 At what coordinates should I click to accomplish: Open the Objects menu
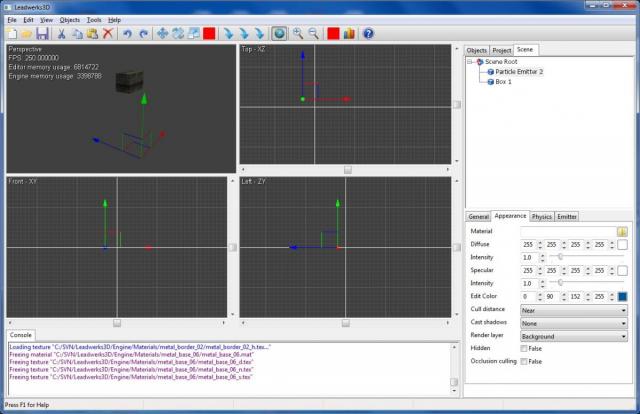tap(69, 19)
